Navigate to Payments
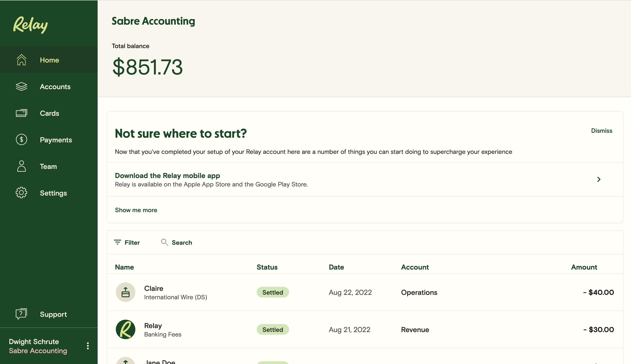 (x=49, y=139)
